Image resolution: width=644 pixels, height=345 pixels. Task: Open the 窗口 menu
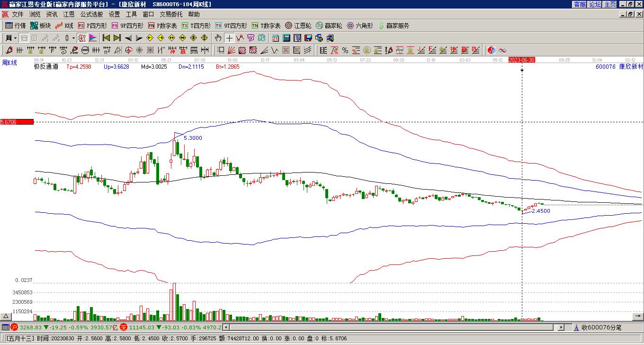pos(148,15)
